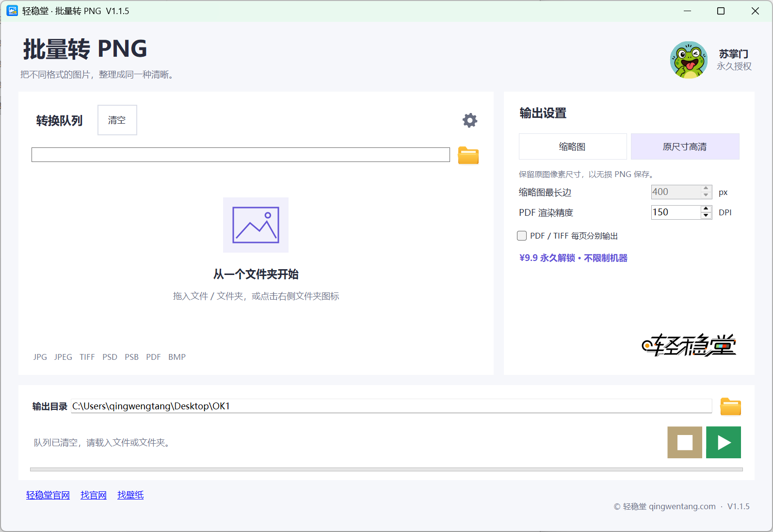Open the 找壁纸 link
The width and height of the screenshot is (773, 532).
pos(130,495)
